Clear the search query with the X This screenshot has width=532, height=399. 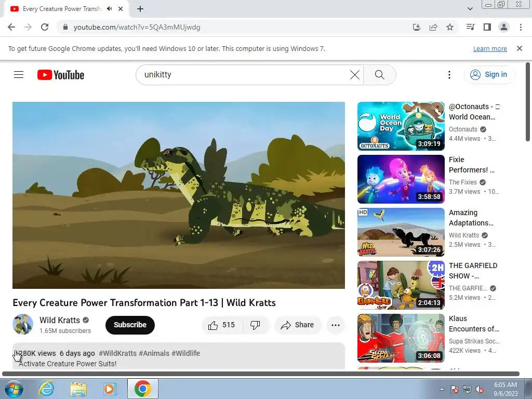[354, 75]
